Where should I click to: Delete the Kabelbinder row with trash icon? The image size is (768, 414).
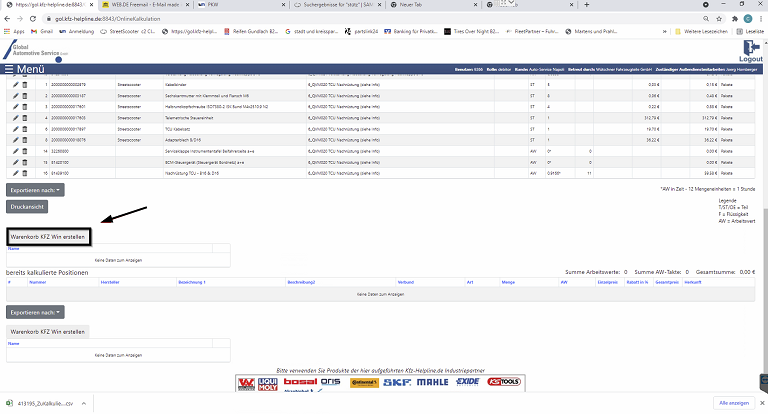(24, 85)
